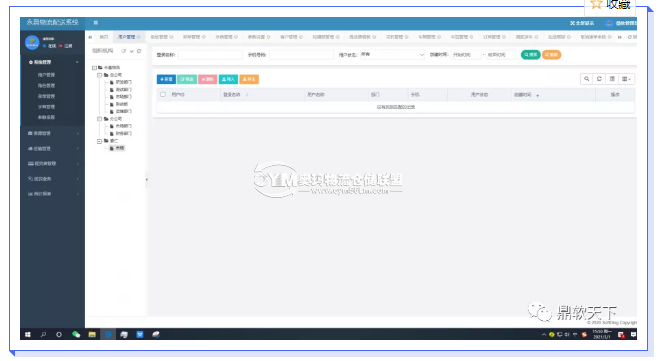This screenshot has width=659, height=361.
Task: Click the table view toggle icon
Action: pyautogui.click(x=612, y=79)
